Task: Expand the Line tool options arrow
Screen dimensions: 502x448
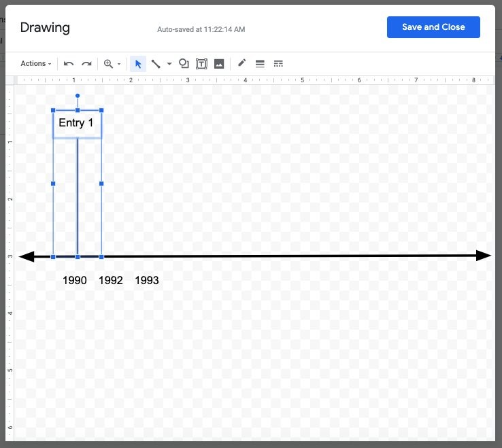Action: [x=169, y=64]
